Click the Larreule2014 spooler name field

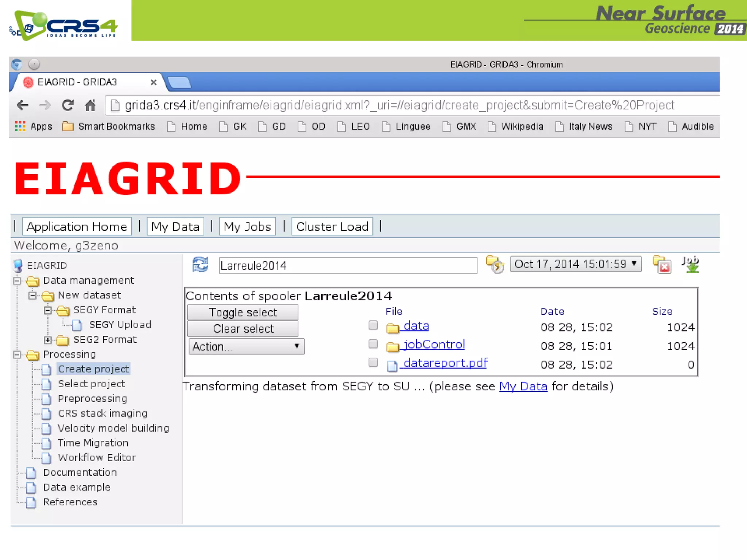coord(348,265)
